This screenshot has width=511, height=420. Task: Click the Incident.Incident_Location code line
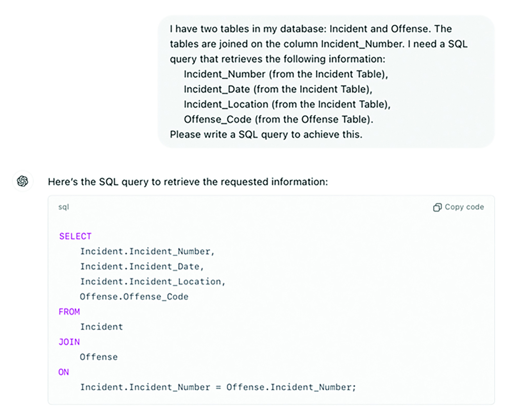coord(152,282)
